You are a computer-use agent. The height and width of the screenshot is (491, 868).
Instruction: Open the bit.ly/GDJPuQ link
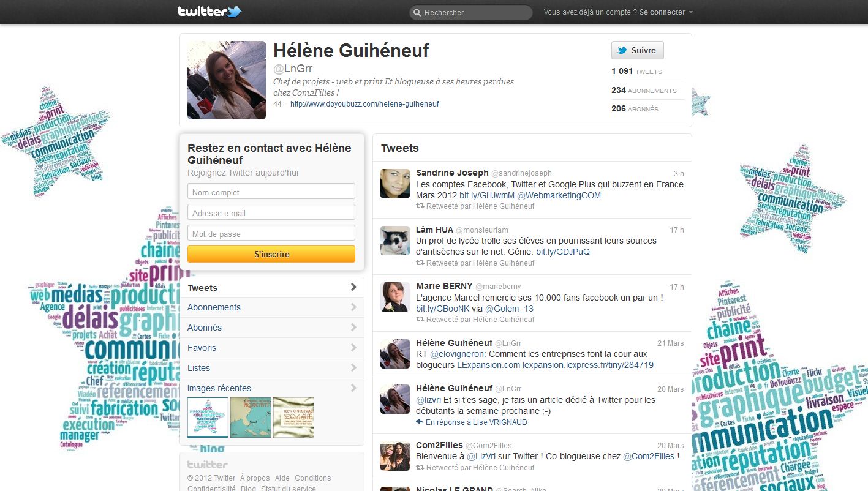click(x=563, y=252)
